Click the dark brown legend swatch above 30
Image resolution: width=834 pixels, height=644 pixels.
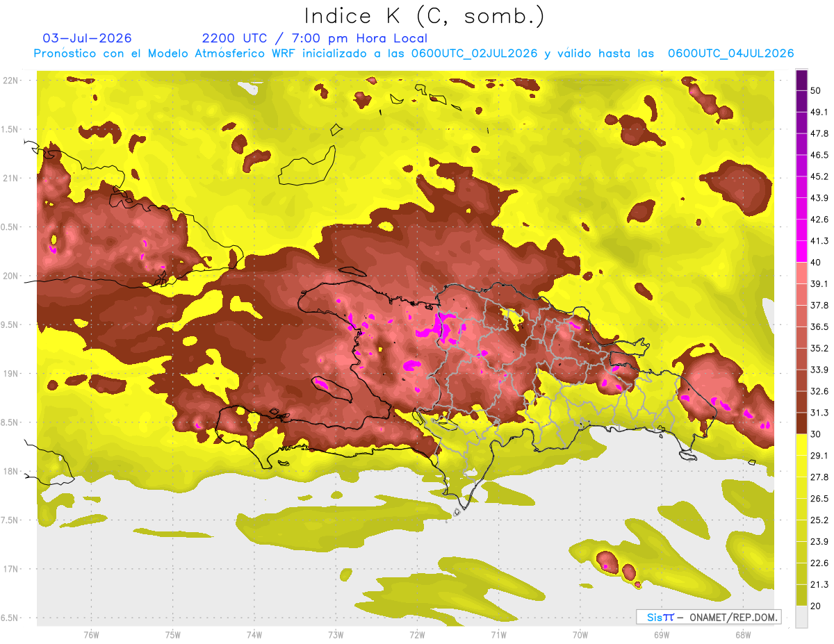click(801, 423)
